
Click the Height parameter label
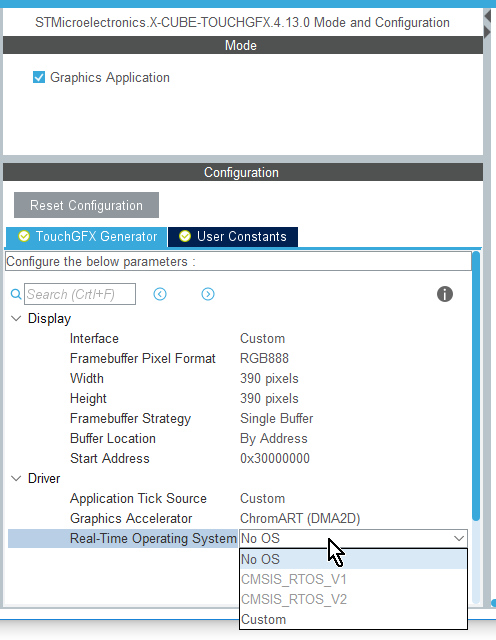point(88,398)
